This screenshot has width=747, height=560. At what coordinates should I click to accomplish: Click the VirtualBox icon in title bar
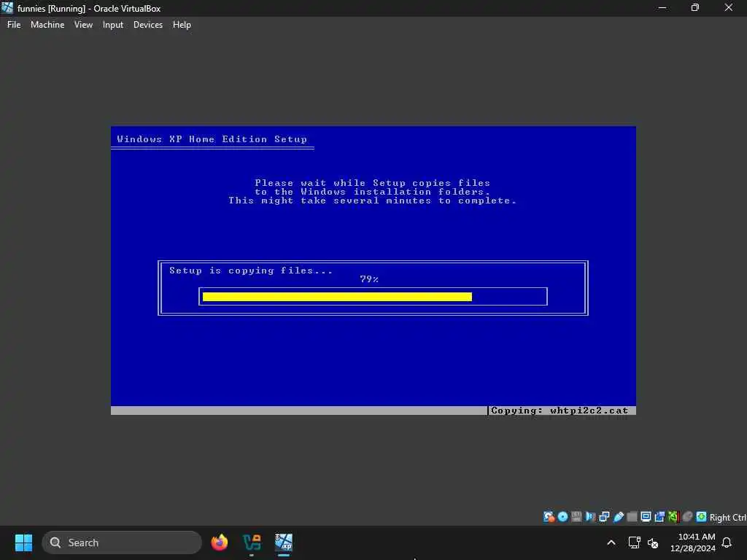pyautogui.click(x=7, y=7)
